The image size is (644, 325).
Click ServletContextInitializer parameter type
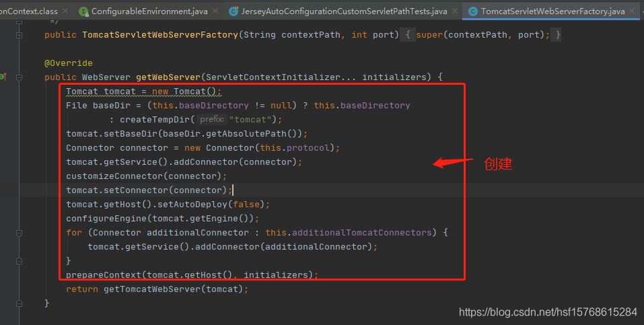point(273,77)
